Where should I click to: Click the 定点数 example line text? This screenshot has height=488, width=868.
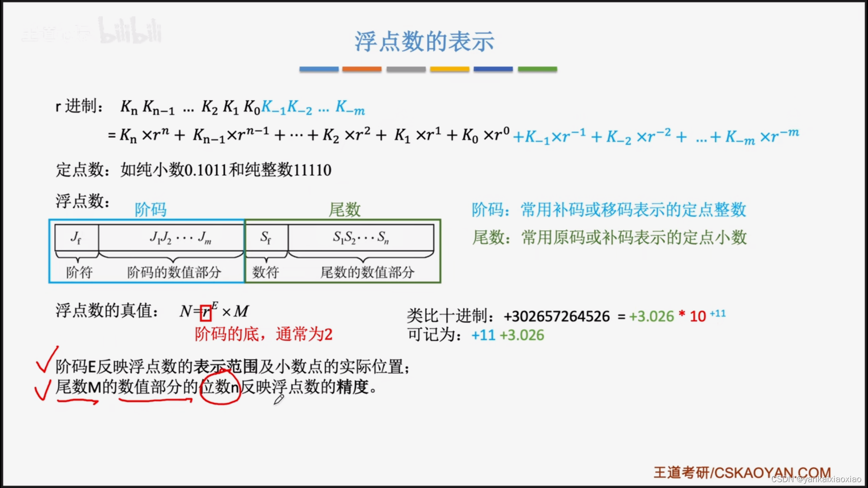(193, 170)
